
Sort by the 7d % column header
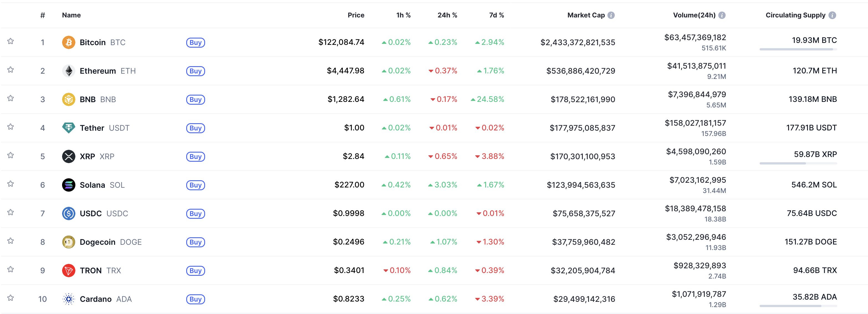point(496,15)
